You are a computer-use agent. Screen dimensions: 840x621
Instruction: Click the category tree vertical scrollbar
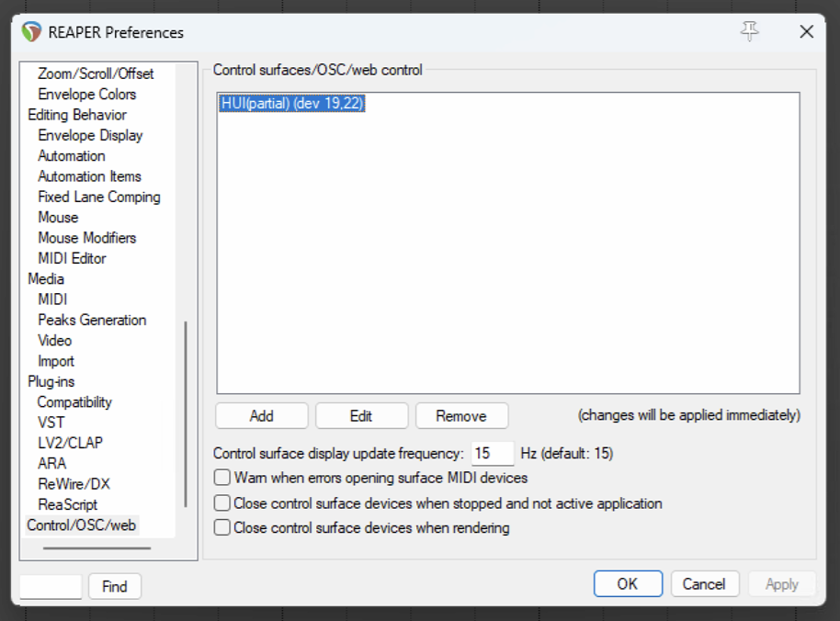point(186,413)
